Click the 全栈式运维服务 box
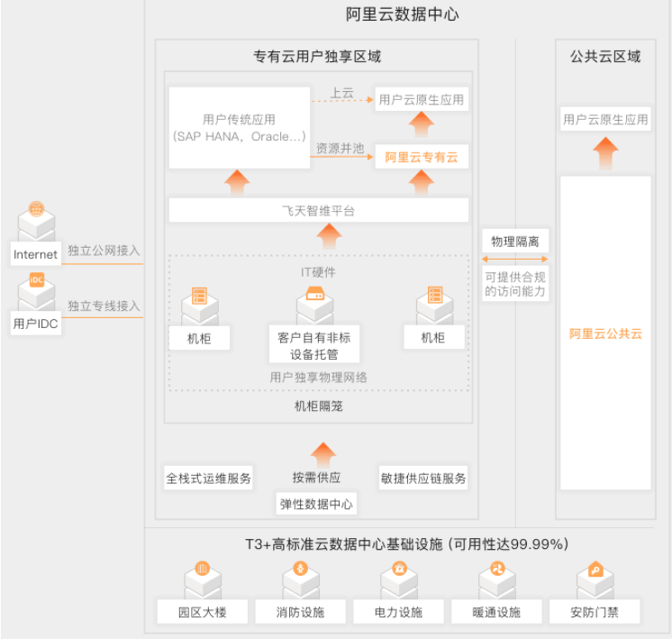 point(208,478)
